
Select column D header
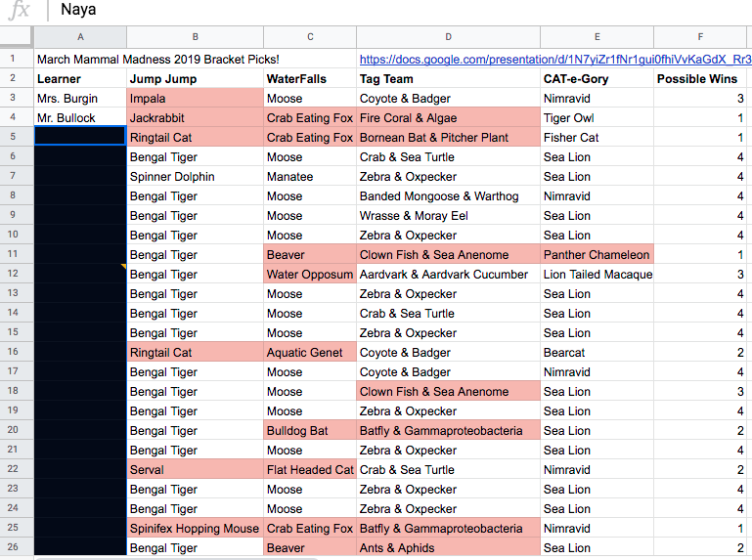tap(449, 37)
